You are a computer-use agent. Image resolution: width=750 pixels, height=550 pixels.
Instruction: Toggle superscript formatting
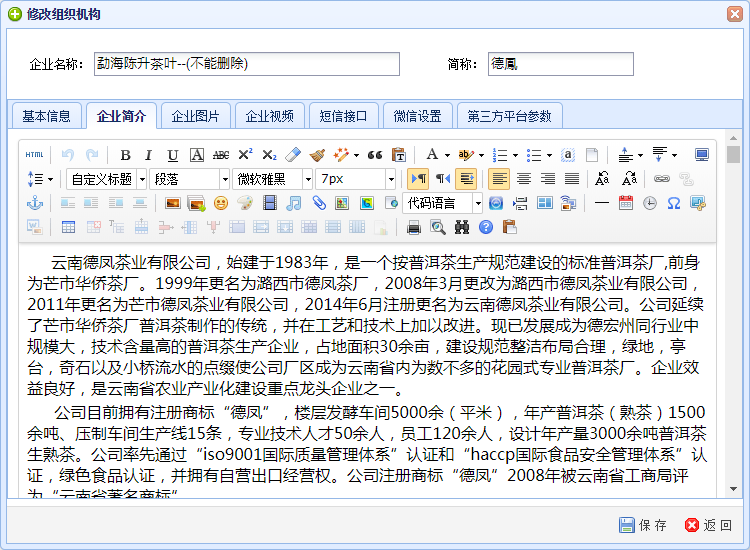pyautogui.click(x=245, y=155)
